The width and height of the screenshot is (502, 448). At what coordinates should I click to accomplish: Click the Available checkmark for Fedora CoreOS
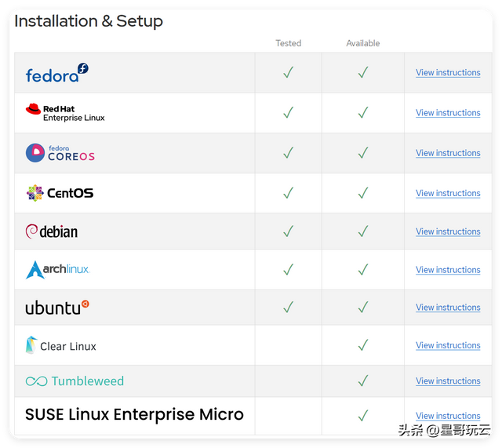363,153
